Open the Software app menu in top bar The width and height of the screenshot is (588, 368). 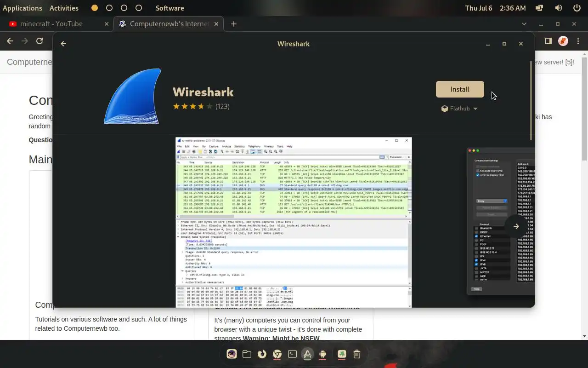170,8
